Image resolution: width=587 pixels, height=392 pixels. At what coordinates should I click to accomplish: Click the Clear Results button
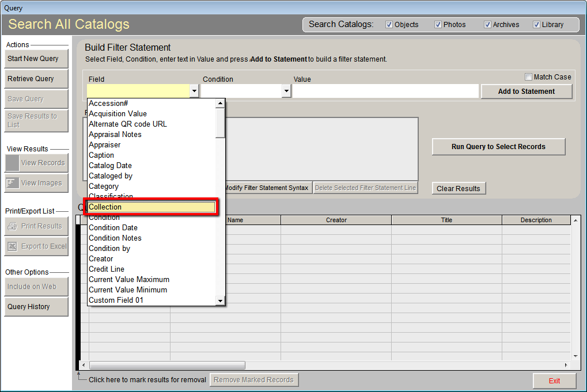tap(459, 188)
